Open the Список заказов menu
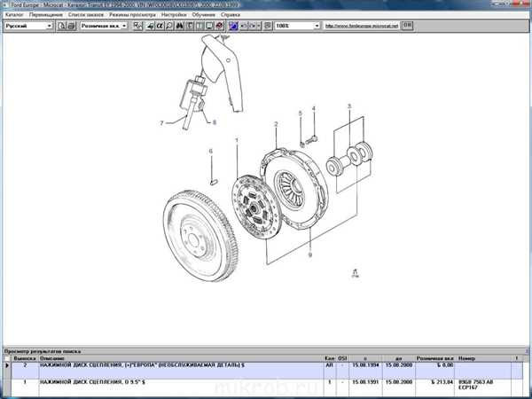Viewport: 532px width, 399px height. [86, 15]
